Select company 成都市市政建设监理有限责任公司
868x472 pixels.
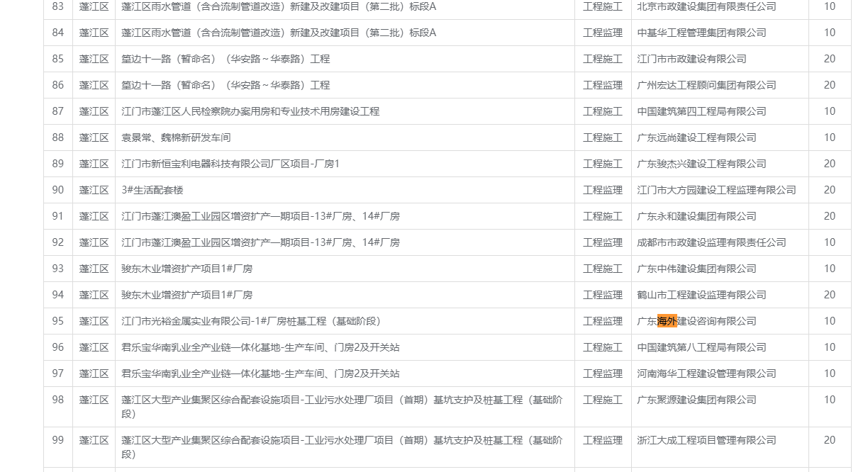(711, 242)
